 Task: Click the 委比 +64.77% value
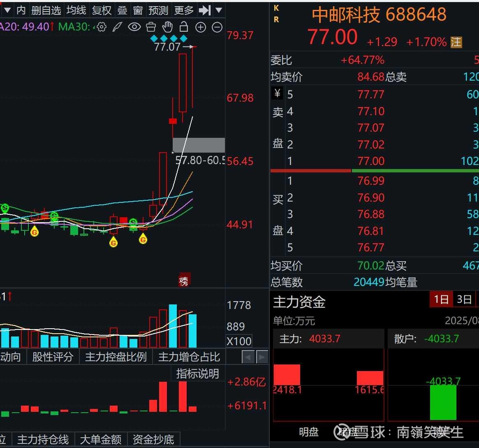coord(362,60)
